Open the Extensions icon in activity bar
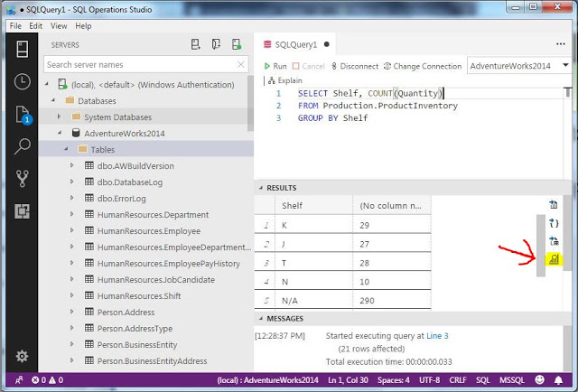The width and height of the screenshot is (578, 392). coord(22,211)
